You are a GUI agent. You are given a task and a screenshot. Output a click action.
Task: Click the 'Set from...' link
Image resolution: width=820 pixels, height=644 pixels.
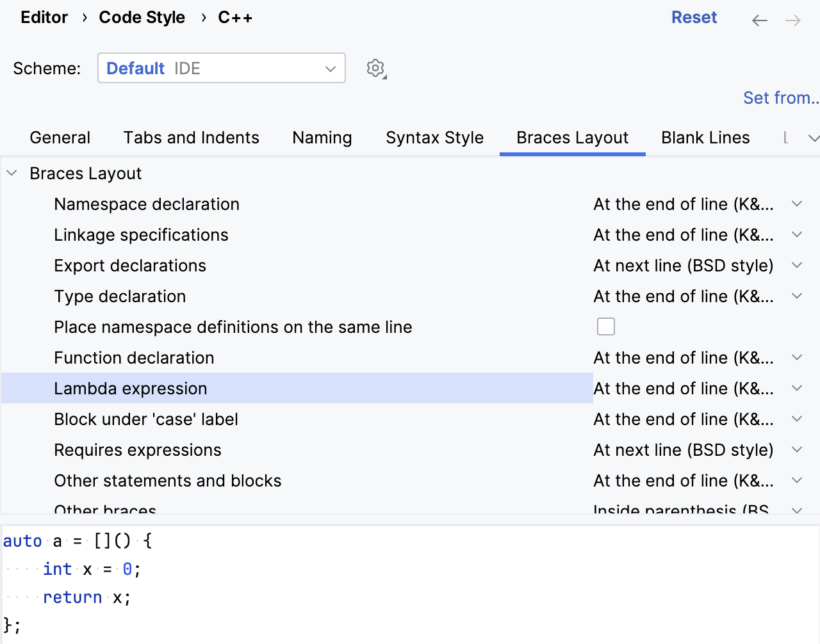(x=780, y=97)
